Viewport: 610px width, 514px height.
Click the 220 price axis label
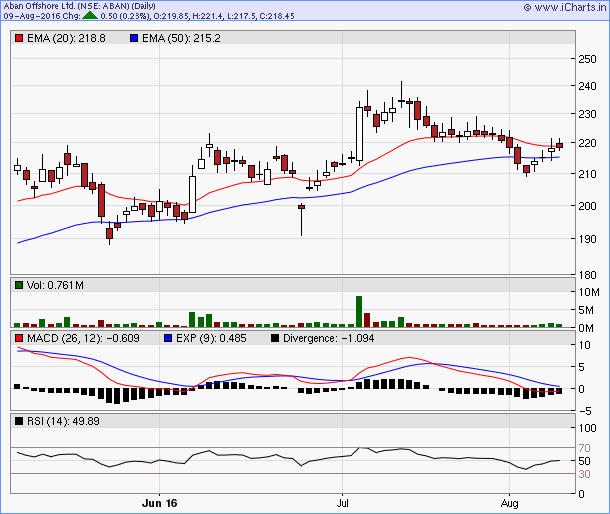(587, 143)
